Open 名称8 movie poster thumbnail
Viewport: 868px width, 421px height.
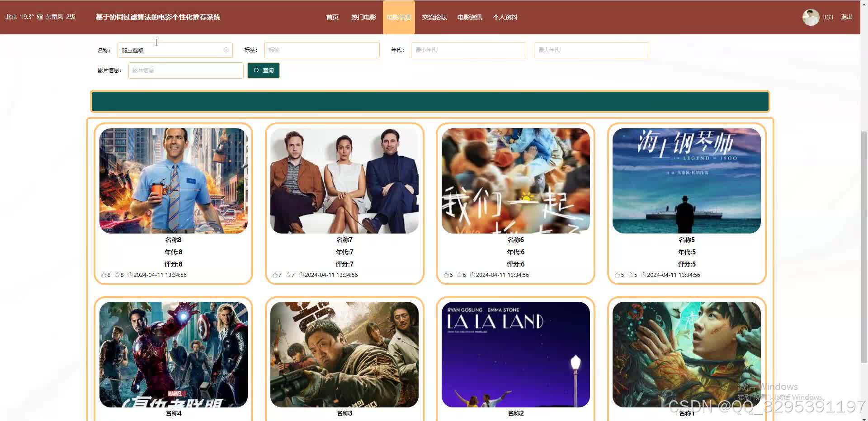coord(174,181)
